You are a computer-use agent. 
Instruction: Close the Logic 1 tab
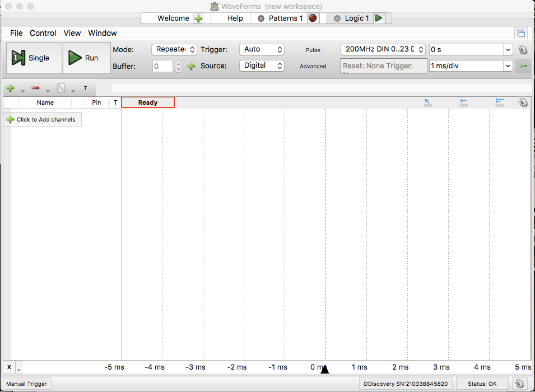click(x=337, y=18)
